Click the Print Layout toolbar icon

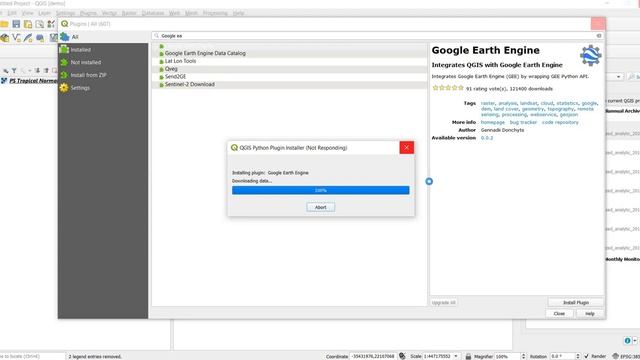click(40, 24)
